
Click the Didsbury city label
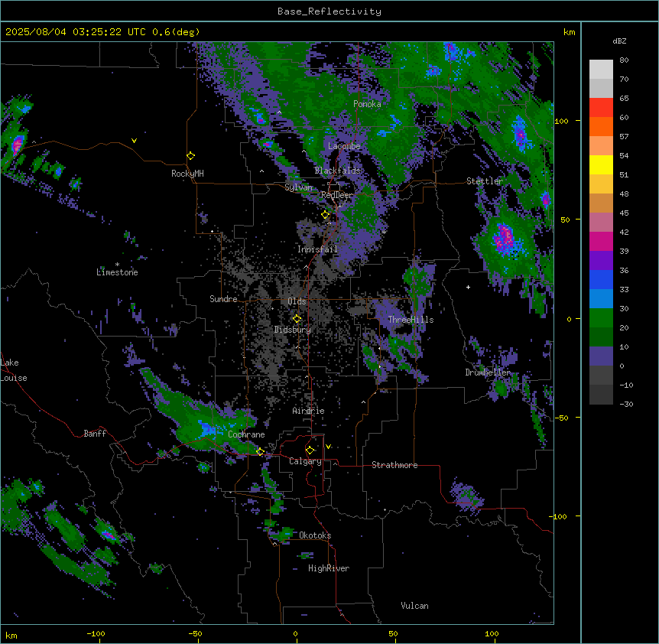coord(293,330)
